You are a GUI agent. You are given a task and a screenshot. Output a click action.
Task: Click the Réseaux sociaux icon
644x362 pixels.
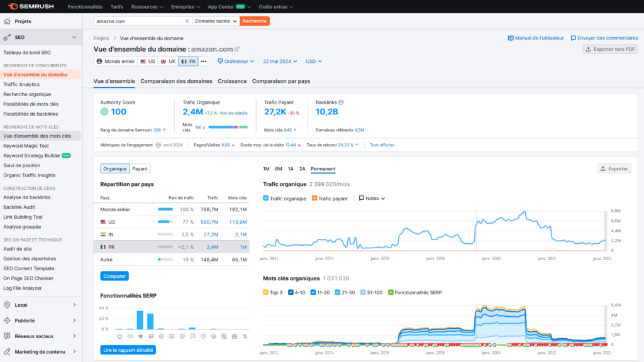pos(7,336)
